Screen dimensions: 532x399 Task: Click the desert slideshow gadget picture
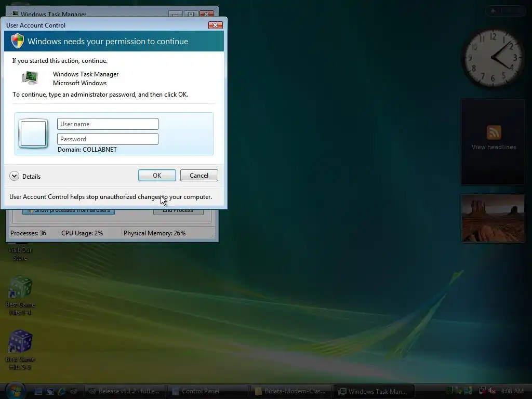pyautogui.click(x=493, y=218)
